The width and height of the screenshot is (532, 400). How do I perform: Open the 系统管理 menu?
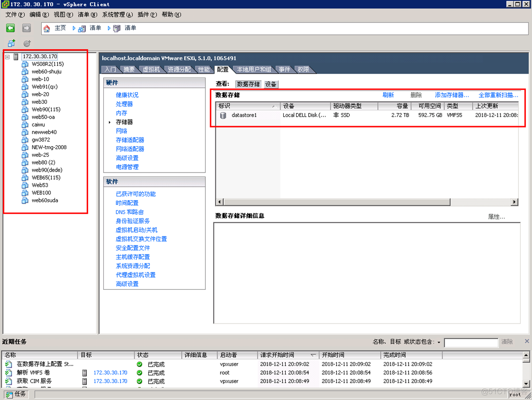click(x=117, y=15)
